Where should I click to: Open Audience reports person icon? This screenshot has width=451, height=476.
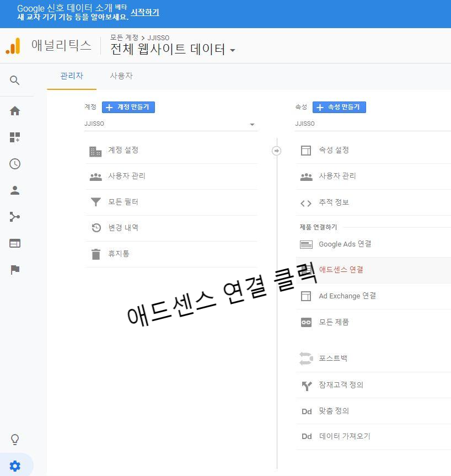pyautogui.click(x=15, y=190)
